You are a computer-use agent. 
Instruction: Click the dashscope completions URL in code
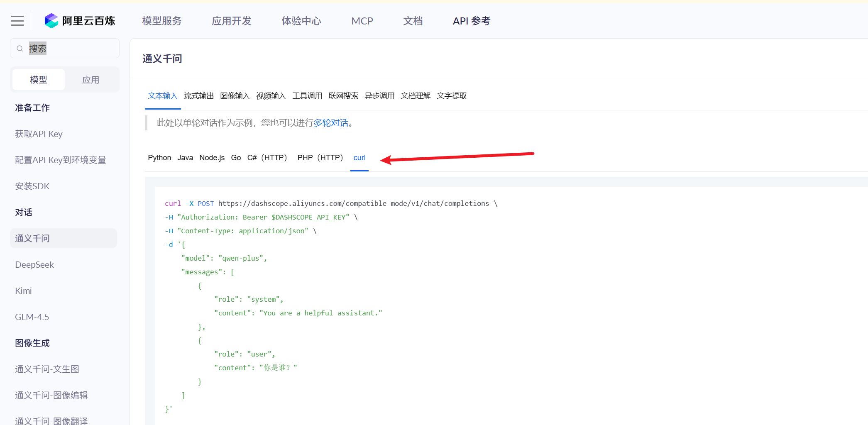354,203
